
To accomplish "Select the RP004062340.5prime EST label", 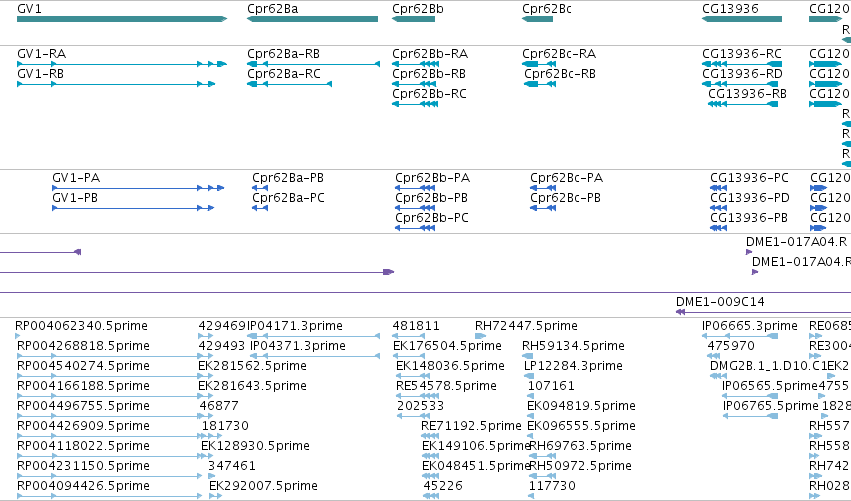I will point(81,326).
